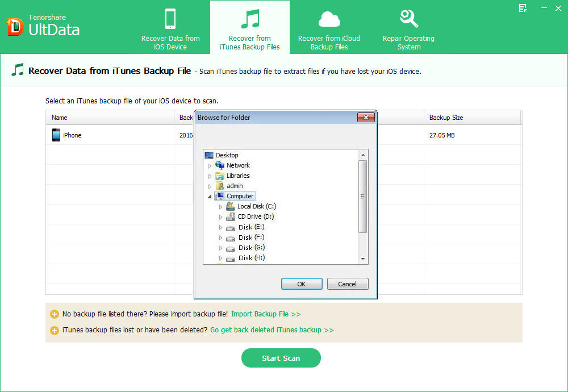Click the admin user folder icon

point(219,186)
